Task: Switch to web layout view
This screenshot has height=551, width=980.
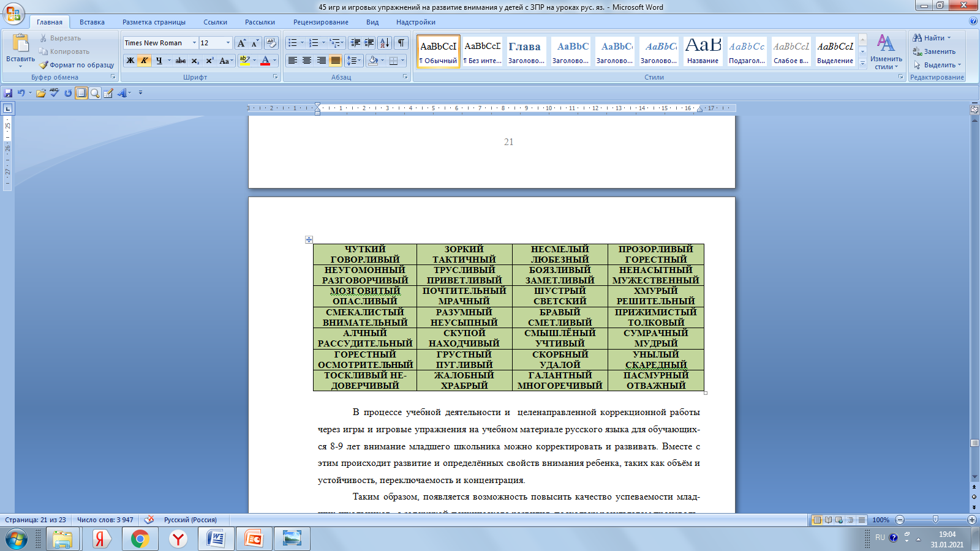Action: (x=839, y=520)
